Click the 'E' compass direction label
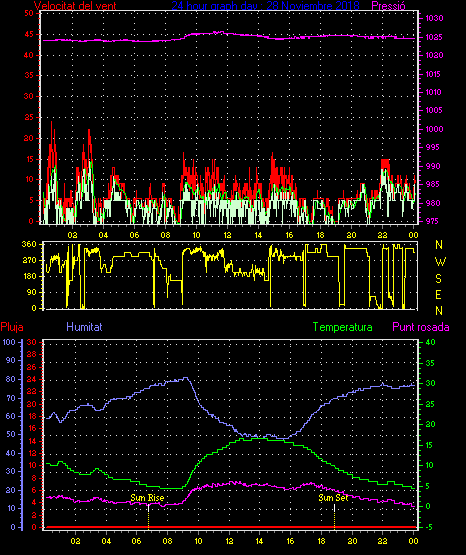The width and height of the screenshot is (466, 555). point(438,294)
